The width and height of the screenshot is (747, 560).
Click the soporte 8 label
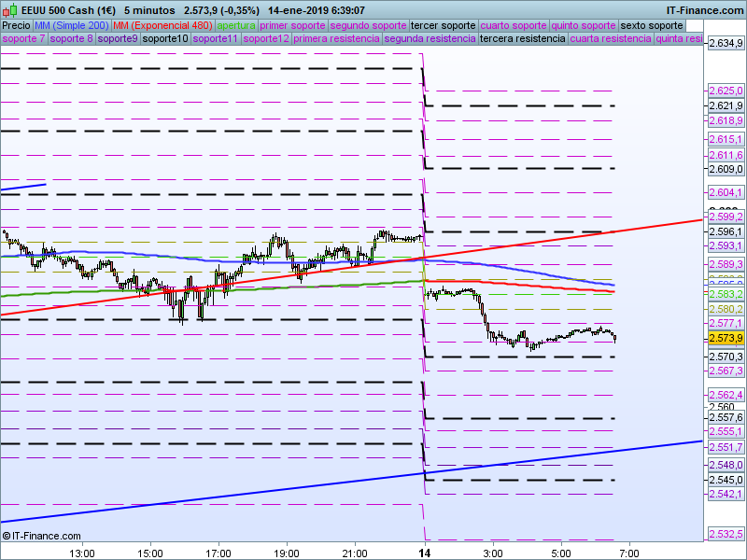tap(72, 38)
